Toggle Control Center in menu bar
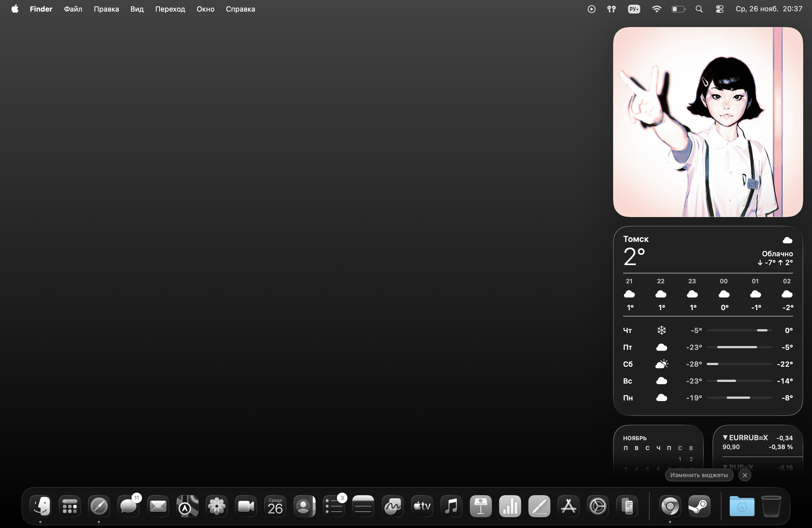The image size is (812, 528). coord(719,9)
